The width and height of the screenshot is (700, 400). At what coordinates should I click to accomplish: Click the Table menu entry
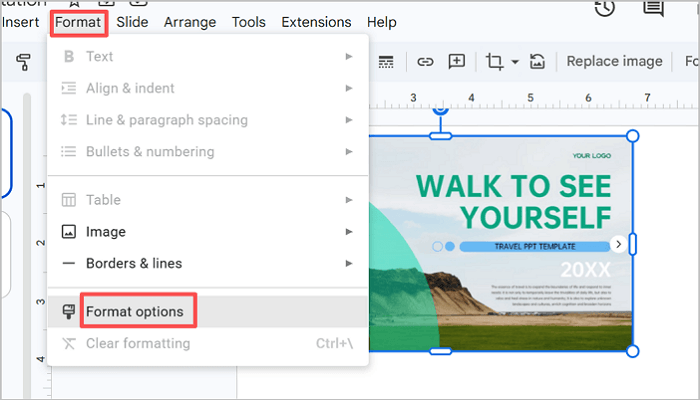point(208,200)
